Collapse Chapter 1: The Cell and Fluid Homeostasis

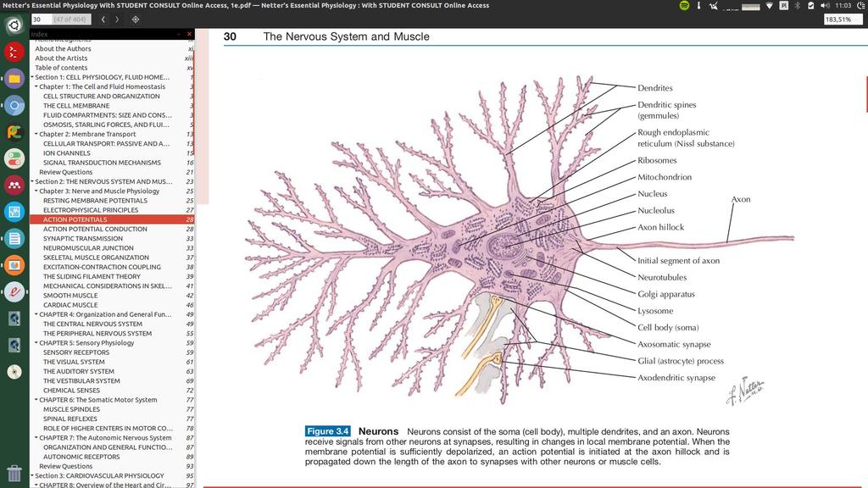click(36, 86)
